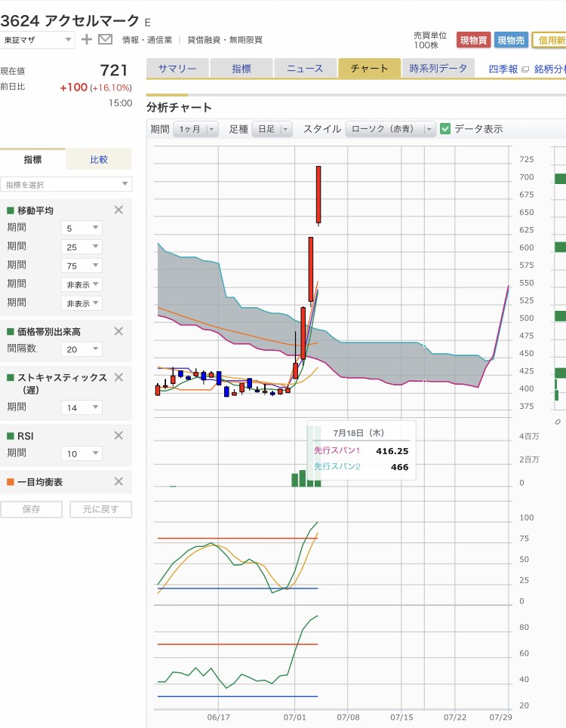
Task: Open the スタイル ローソク（赤青） dropdown
Action: 390,129
